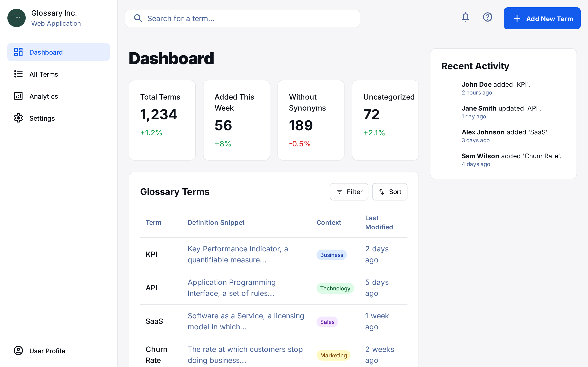This screenshot has height=367, width=588.
Task: Open the KPI term row
Action: [151, 254]
